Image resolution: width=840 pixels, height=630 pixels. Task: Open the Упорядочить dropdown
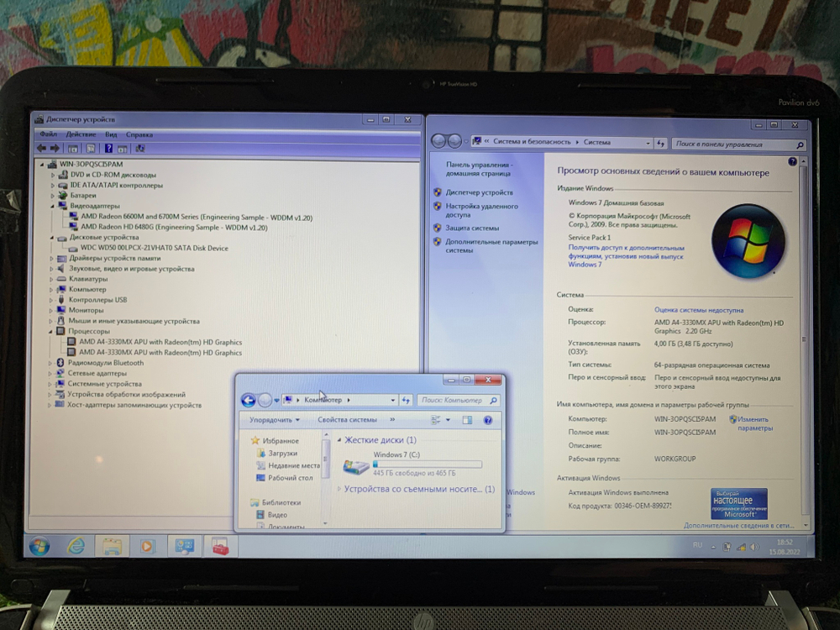coord(275,420)
